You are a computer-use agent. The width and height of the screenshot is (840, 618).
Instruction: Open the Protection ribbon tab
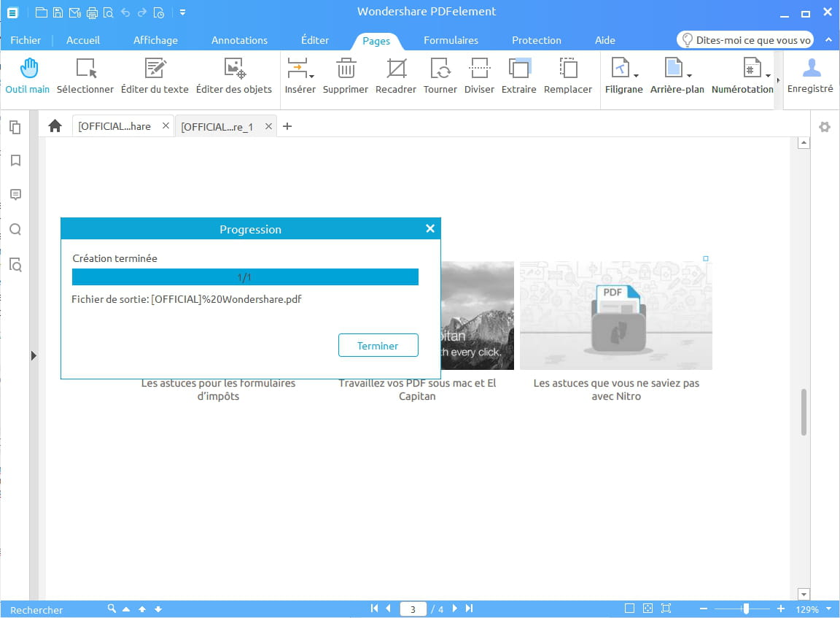point(537,40)
